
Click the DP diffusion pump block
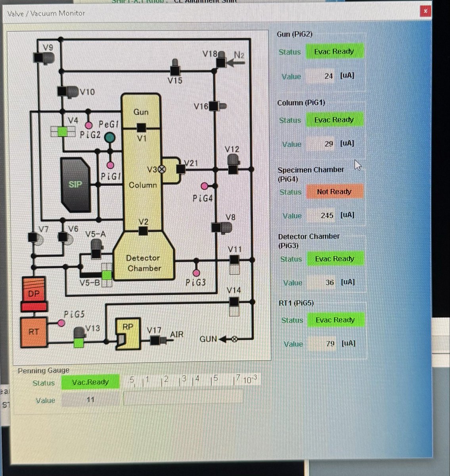(34, 294)
